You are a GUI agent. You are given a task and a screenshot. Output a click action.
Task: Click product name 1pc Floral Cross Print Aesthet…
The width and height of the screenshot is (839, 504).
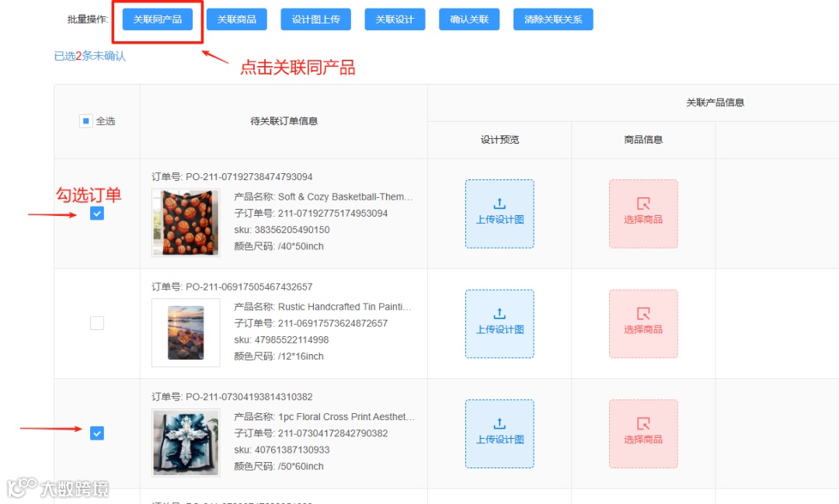(x=346, y=416)
